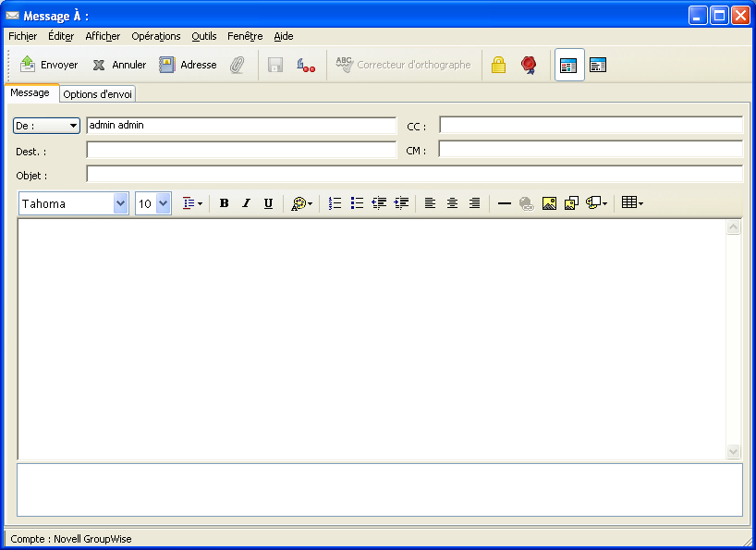
Task: Click the background image icon
Action: coord(571,203)
